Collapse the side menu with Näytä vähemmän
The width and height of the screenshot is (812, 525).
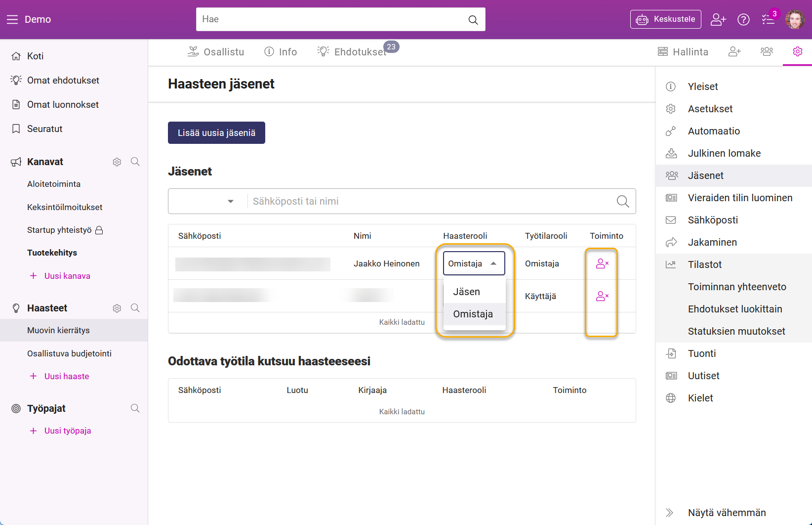click(x=727, y=513)
